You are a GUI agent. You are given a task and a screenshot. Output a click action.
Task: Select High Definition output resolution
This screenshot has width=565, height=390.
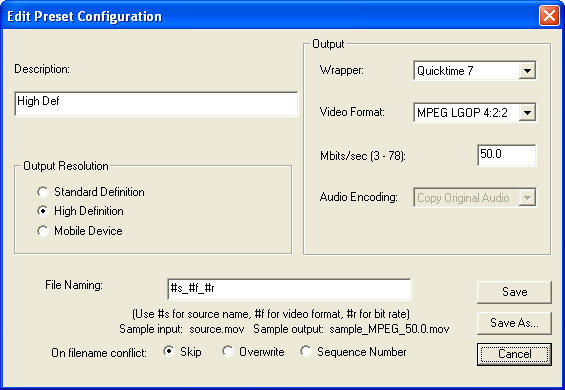click(x=43, y=211)
